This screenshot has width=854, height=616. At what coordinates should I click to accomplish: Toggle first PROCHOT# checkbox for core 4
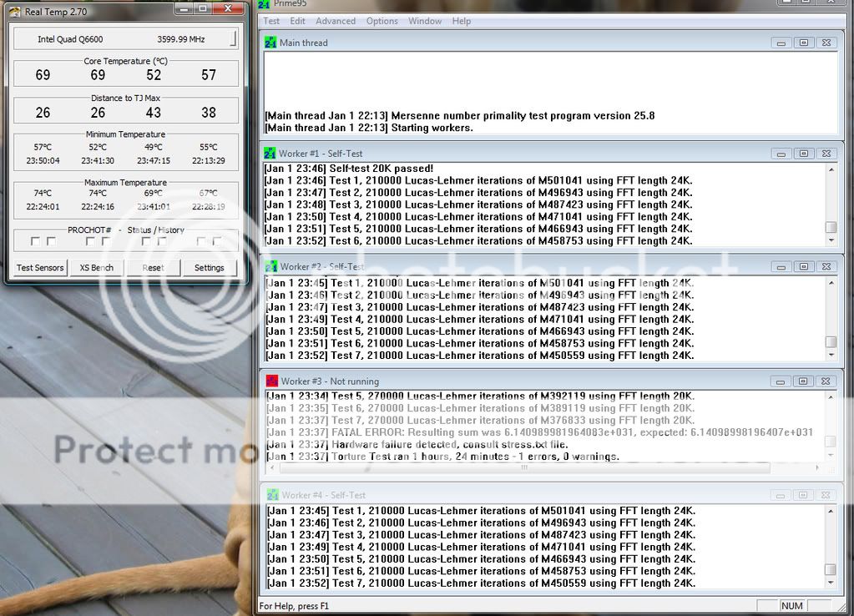click(x=201, y=241)
